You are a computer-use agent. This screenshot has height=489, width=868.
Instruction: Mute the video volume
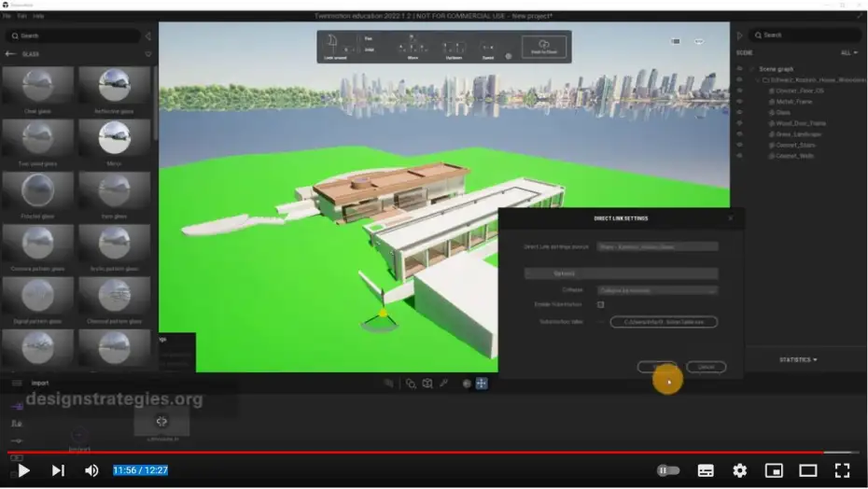[x=91, y=470]
